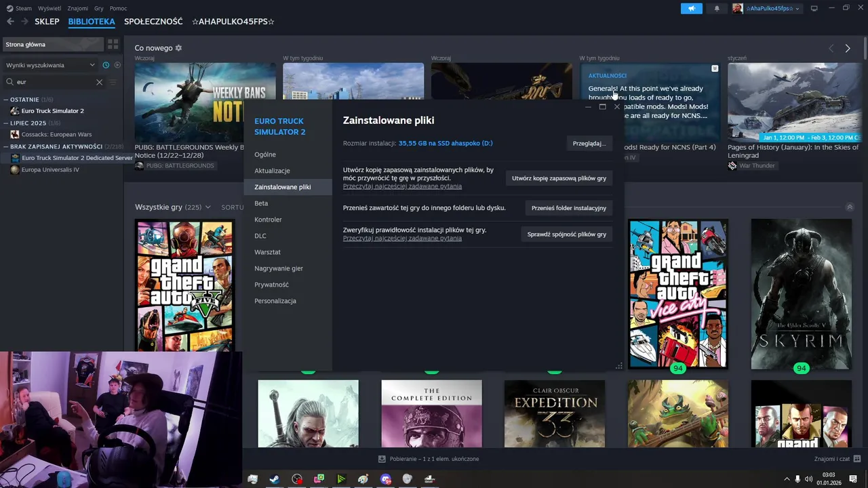The width and height of the screenshot is (868, 488).
Task: Select DLC in properties sidebar
Action: [x=288, y=236]
